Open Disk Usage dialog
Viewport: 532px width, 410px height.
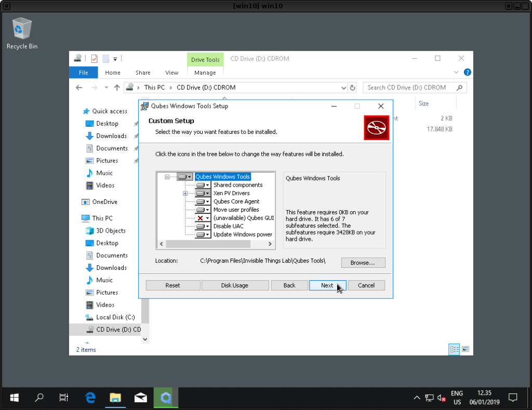(x=235, y=285)
